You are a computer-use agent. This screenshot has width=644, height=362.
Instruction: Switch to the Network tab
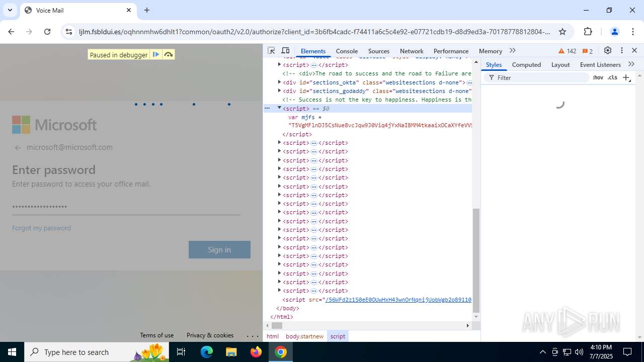point(412,51)
